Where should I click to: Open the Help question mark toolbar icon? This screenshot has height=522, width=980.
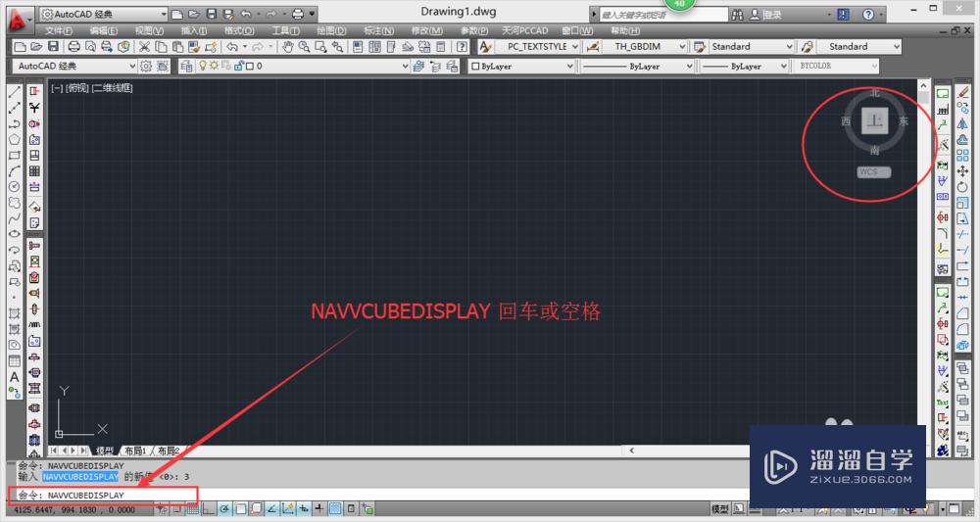462,46
